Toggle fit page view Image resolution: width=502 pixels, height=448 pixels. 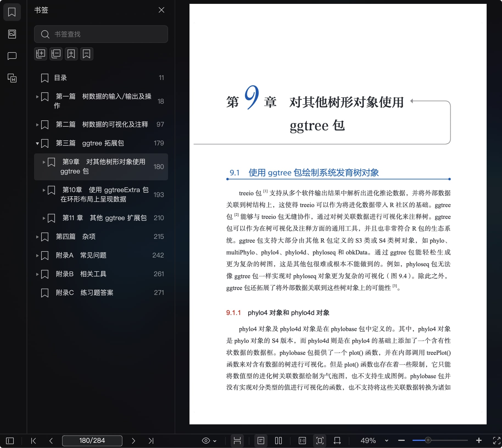[320, 441]
